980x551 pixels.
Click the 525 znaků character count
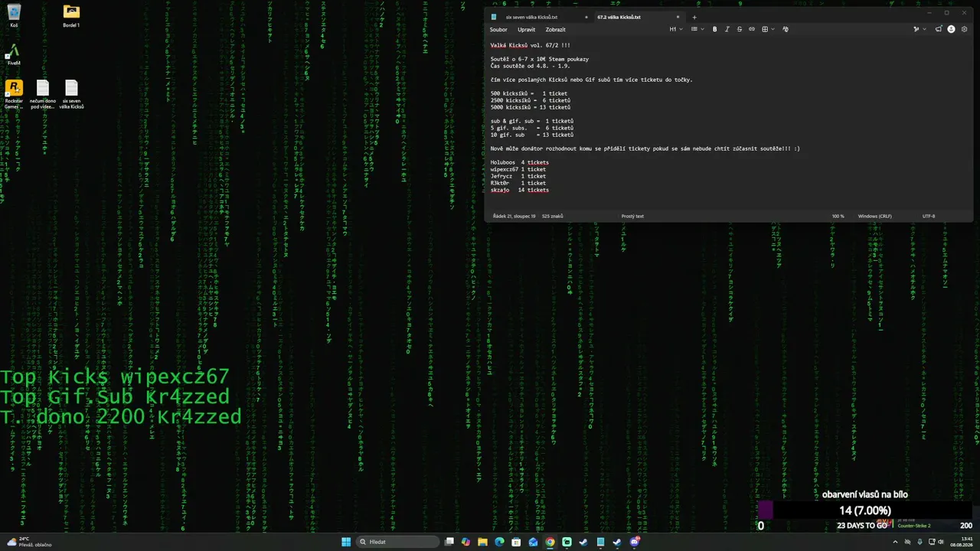tap(552, 217)
